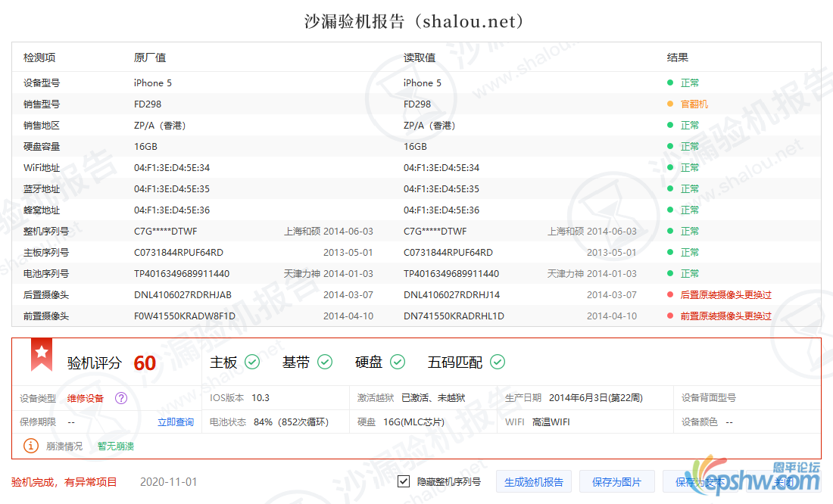Click the purple help icon beside 维修设备
Image resolution: width=833 pixels, height=504 pixels.
[x=121, y=398]
